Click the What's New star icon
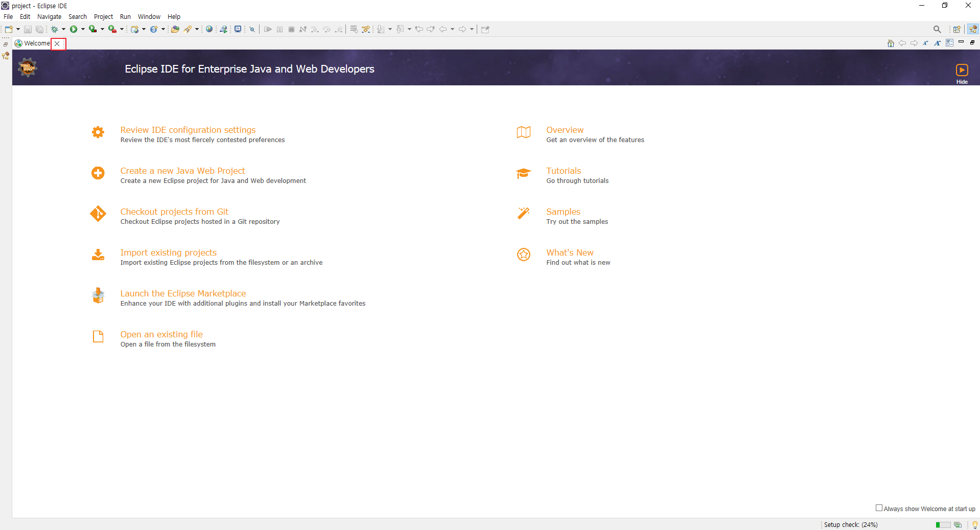This screenshot has height=530, width=980. tap(523, 255)
